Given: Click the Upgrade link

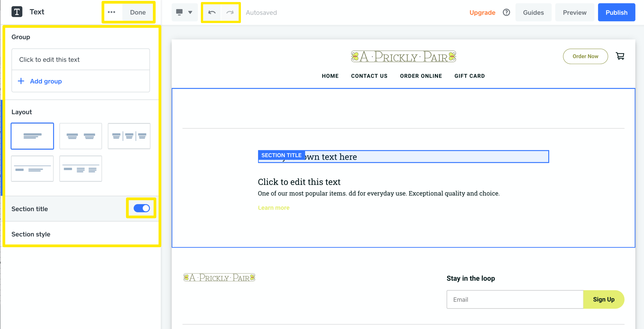Looking at the screenshot, I should (482, 12).
